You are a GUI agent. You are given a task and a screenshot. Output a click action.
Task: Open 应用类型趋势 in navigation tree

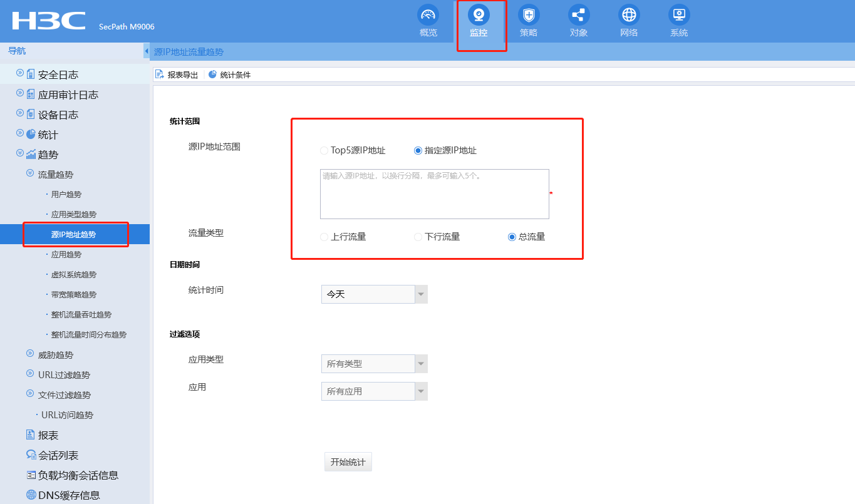74,215
